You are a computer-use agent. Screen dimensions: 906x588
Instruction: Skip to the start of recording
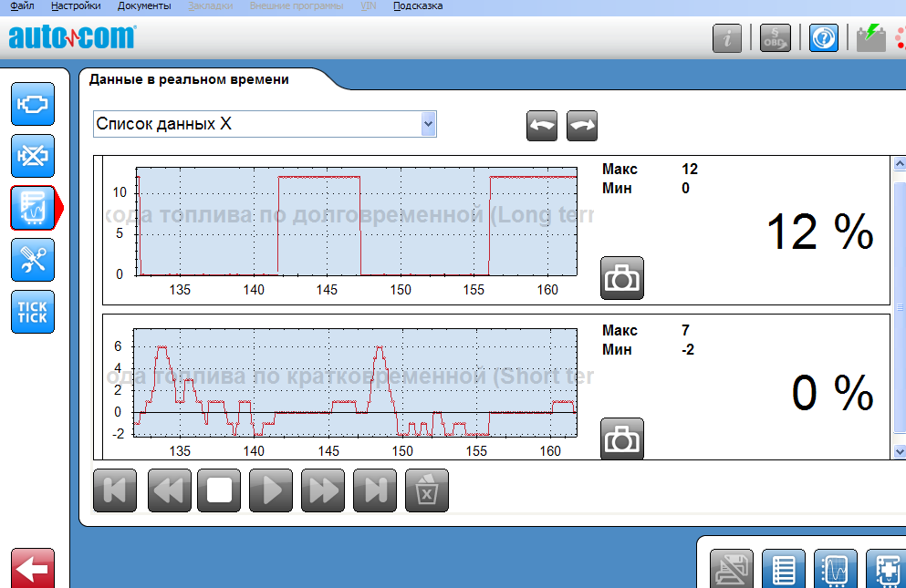tap(115, 490)
